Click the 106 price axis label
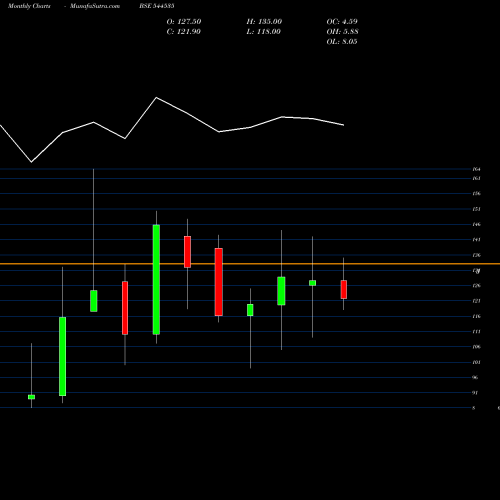 (476, 347)
